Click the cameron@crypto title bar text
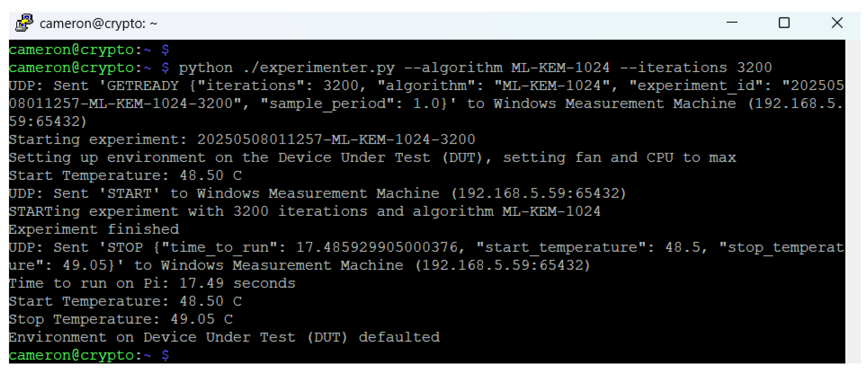Viewport: 868px width, 377px height. 98,23
